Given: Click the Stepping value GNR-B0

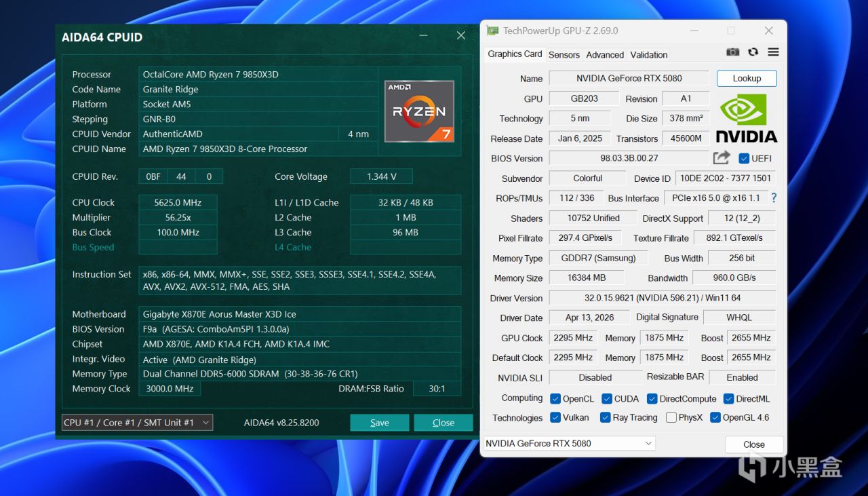Looking at the screenshot, I should (x=258, y=119).
